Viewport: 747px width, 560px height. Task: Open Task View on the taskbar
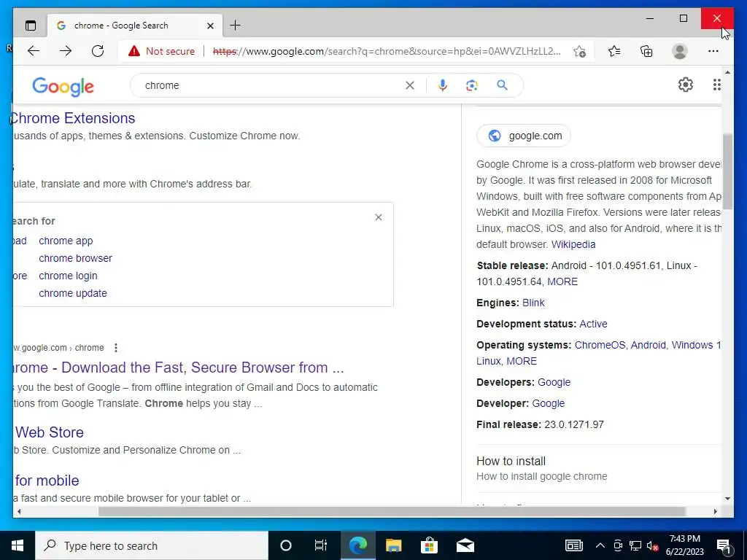click(321, 545)
